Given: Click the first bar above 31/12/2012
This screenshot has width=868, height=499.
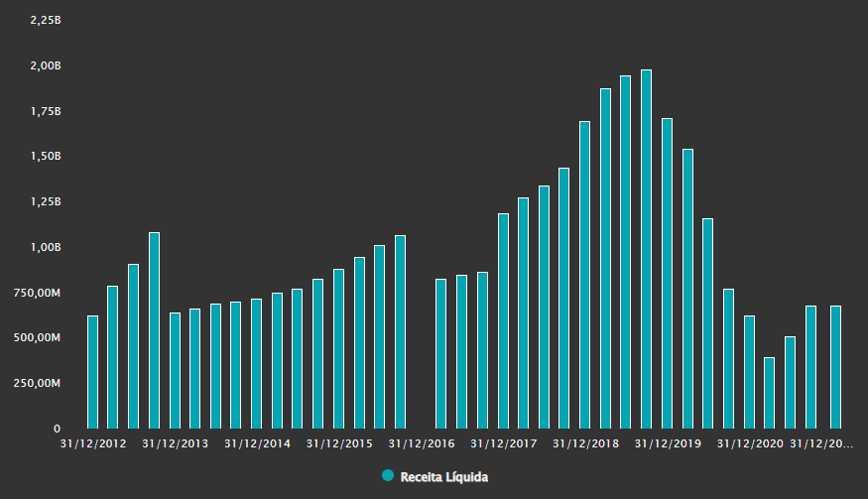Looking at the screenshot, I should pyautogui.click(x=92, y=372).
